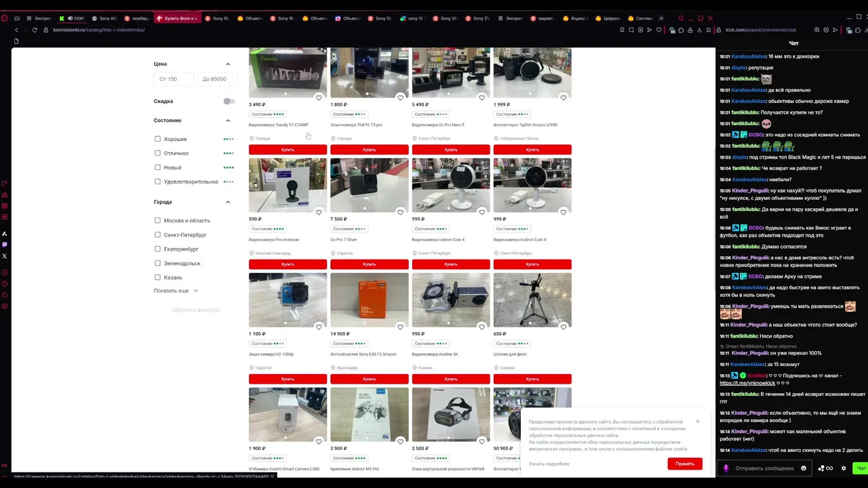Focus the price От 150 field
This screenshot has width=868, height=488.
pos(173,79)
